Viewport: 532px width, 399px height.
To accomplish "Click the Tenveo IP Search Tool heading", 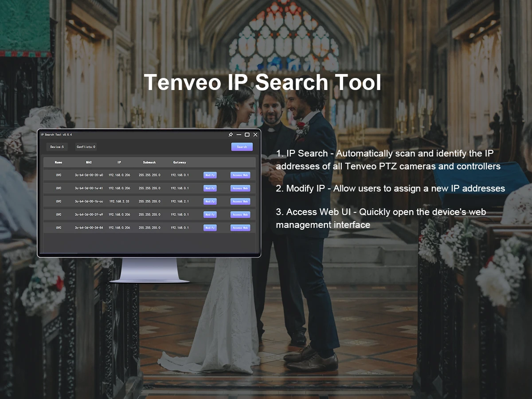I will tap(262, 82).
